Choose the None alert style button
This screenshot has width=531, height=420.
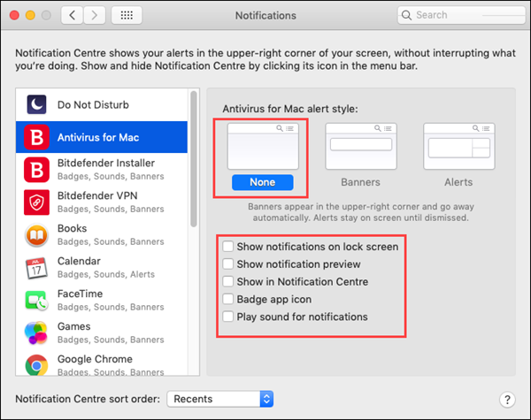click(263, 182)
